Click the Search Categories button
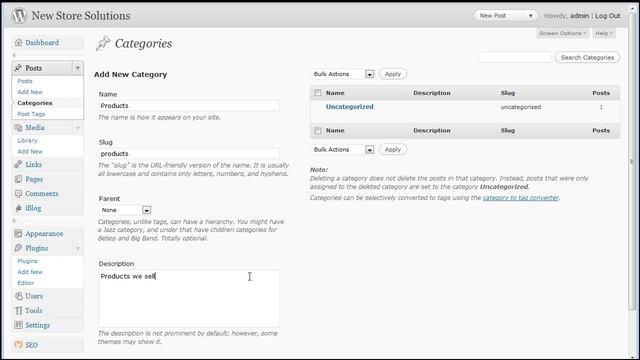Viewport: 640px width, 360px height. pyautogui.click(x=587, y=58)
